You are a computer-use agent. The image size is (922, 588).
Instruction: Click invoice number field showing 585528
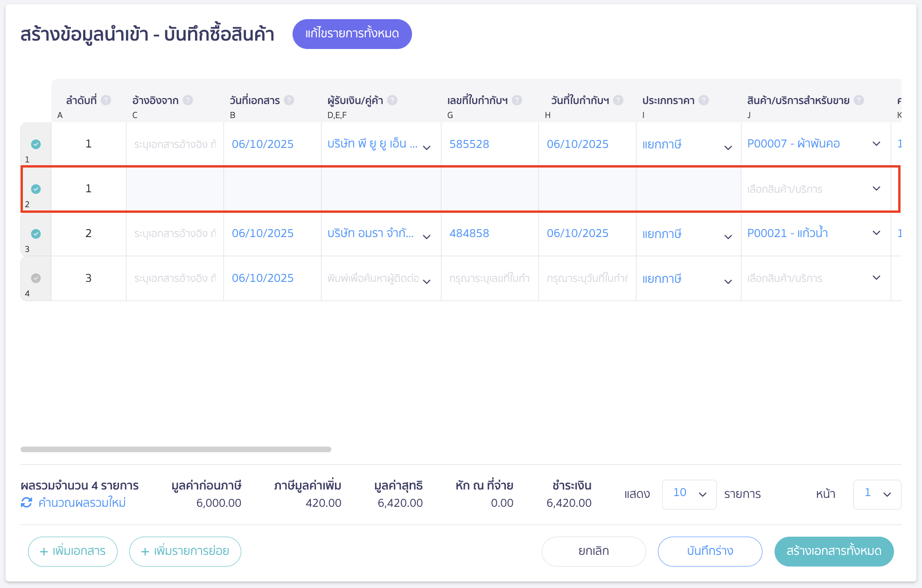(469, 144)
